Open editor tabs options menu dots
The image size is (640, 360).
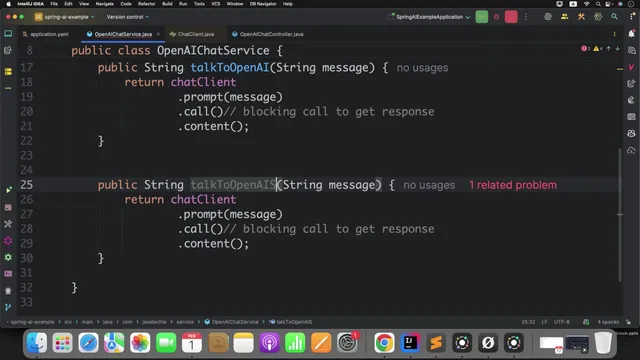pyautogui.click(x=614, y=34)
